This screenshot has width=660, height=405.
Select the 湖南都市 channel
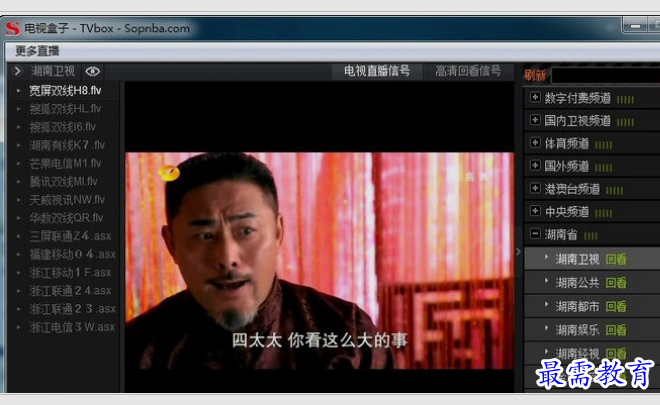pos(577,306)
